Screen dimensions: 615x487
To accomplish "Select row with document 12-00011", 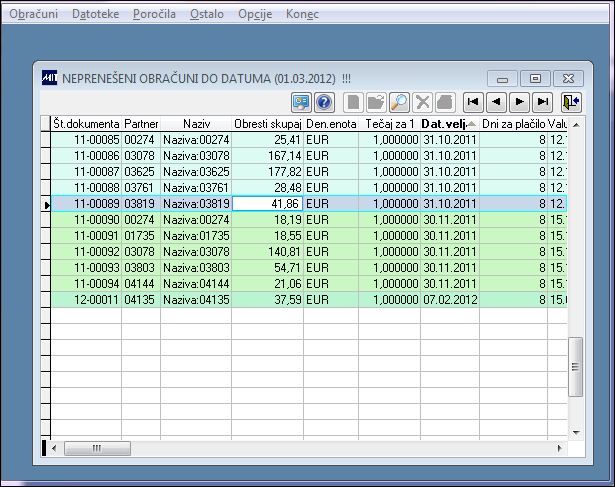I will pyautogui.click(x=309, y=300).
